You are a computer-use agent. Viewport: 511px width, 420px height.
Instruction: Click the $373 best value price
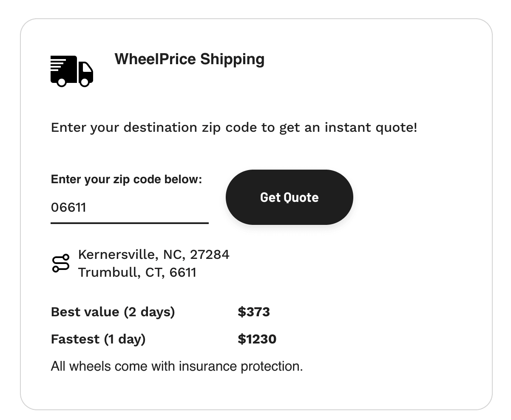coord(254,312)
